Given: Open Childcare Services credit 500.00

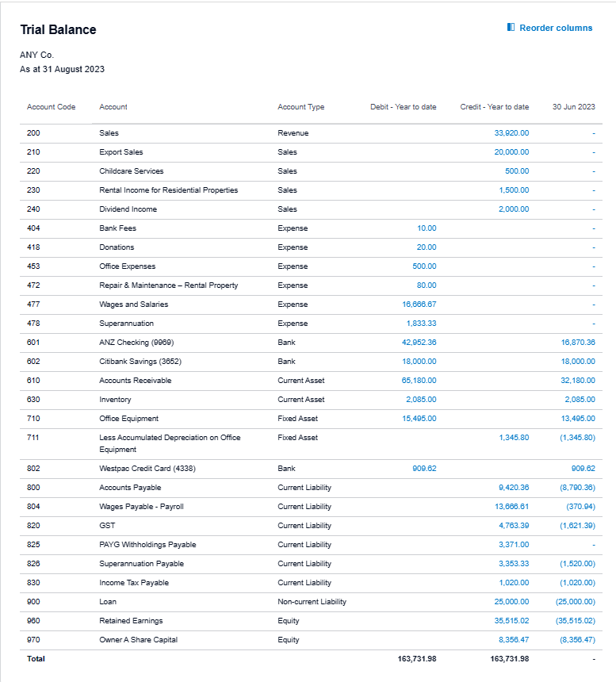Looking at the screenshot, I should tap(517, 171).
